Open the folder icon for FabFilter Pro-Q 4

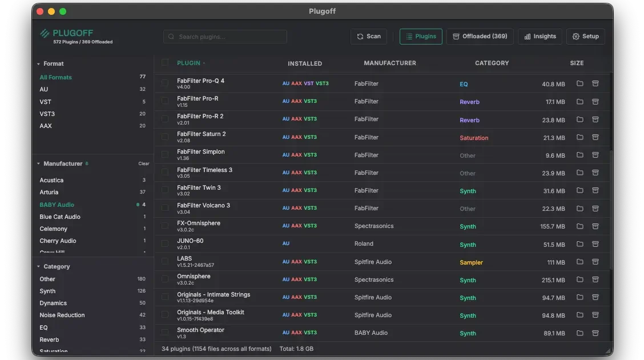(x=579, y=83)
